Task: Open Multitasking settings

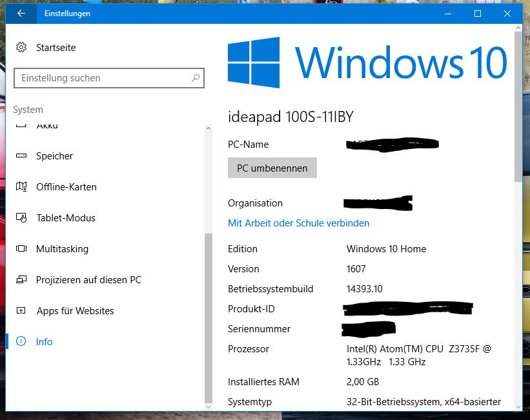Action: [x=62, y=249]
